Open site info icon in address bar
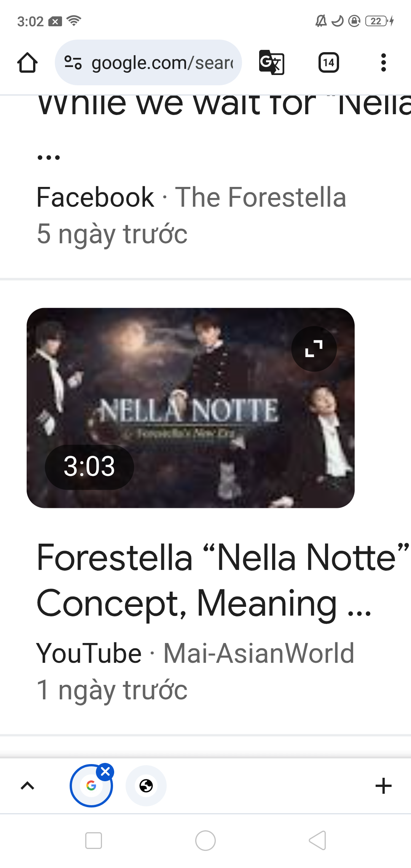 point(73,62)
